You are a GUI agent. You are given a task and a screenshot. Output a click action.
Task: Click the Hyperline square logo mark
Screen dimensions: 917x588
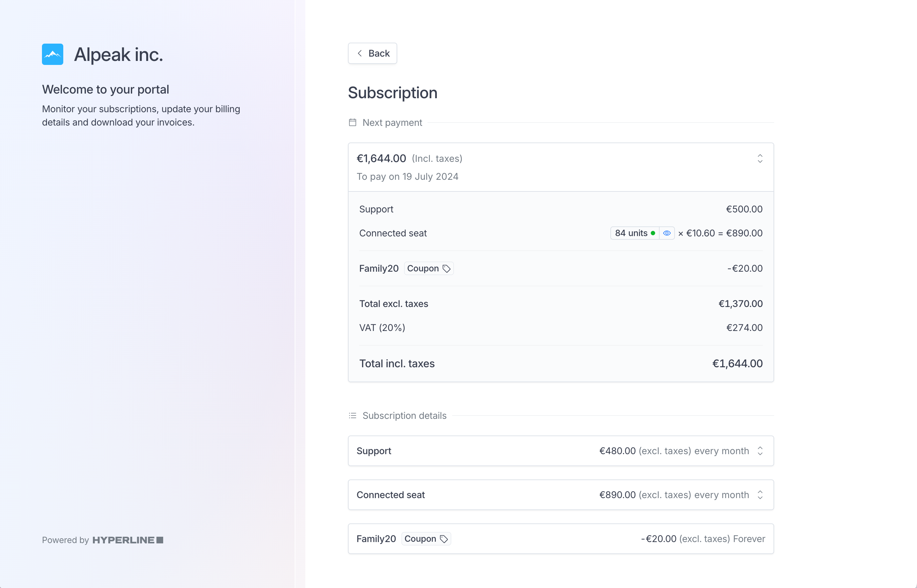click(160, 540)
